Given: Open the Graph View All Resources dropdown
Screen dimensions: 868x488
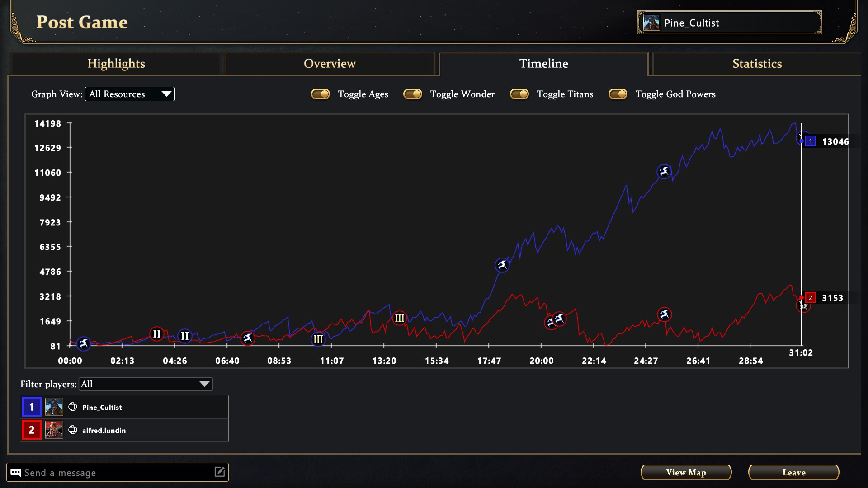Looking at the screenshot, I should (x=130, y=94).
